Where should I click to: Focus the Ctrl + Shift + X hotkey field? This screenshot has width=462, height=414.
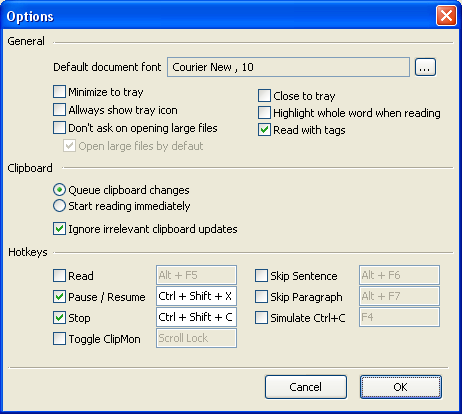(196, 296)
